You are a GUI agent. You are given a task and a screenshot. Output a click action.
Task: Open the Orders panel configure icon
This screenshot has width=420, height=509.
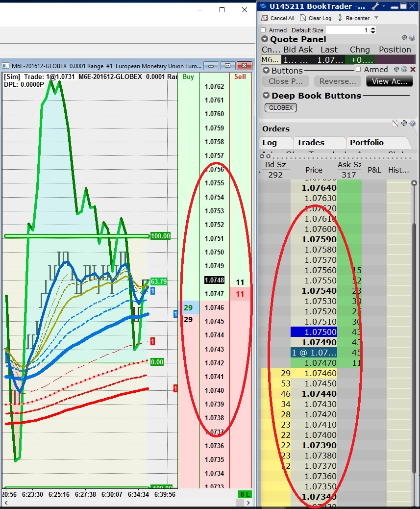pos(404,123)
